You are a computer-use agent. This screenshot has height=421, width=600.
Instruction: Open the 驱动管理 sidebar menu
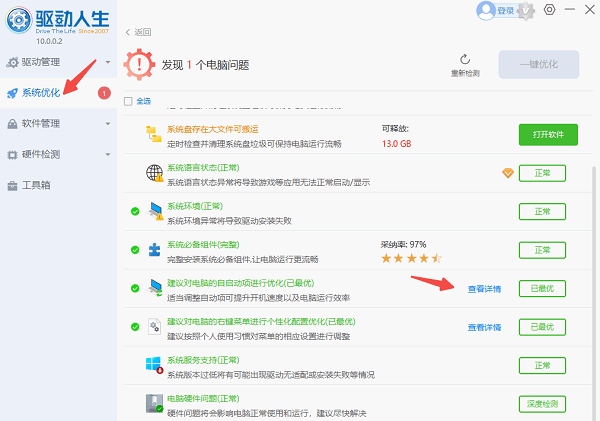pos(59,62)
